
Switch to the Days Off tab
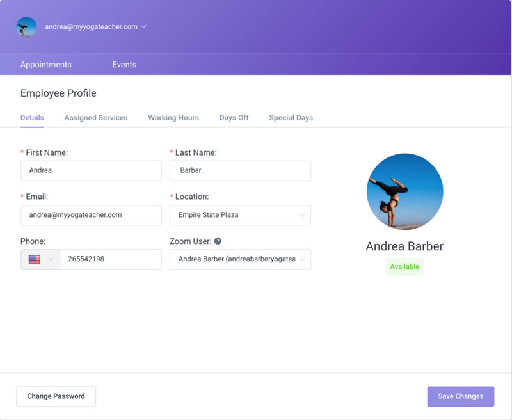pyautogui.click(x=234, y=118)
